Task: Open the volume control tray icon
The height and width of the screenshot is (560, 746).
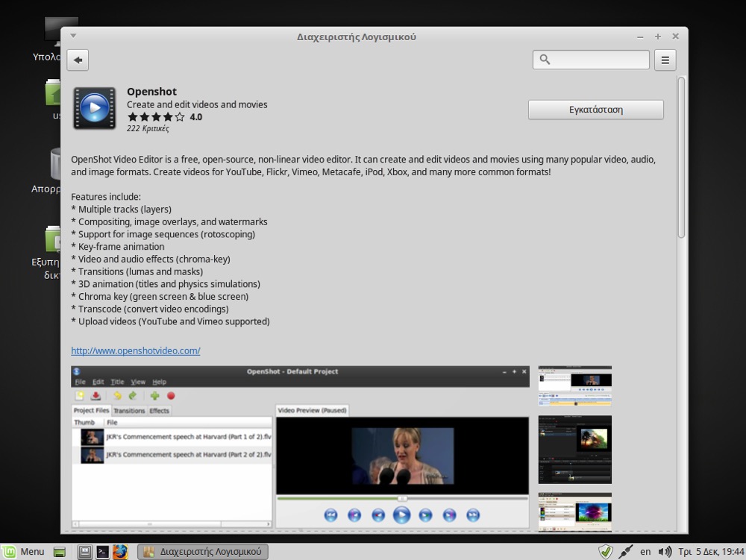Action: [665, 552]
